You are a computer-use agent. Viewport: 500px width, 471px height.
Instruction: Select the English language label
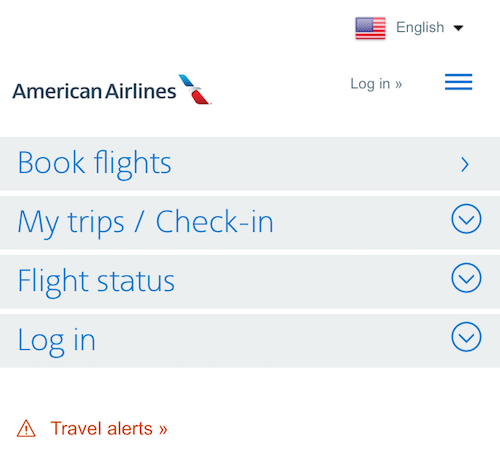[420, 28]
